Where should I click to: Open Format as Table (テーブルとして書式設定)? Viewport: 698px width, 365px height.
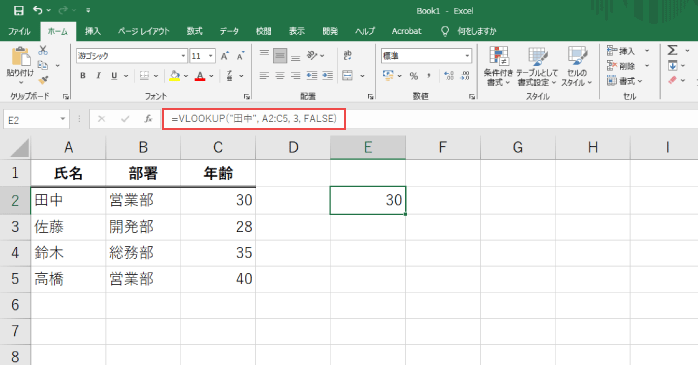pyautogui.click(x=537, y=66)
